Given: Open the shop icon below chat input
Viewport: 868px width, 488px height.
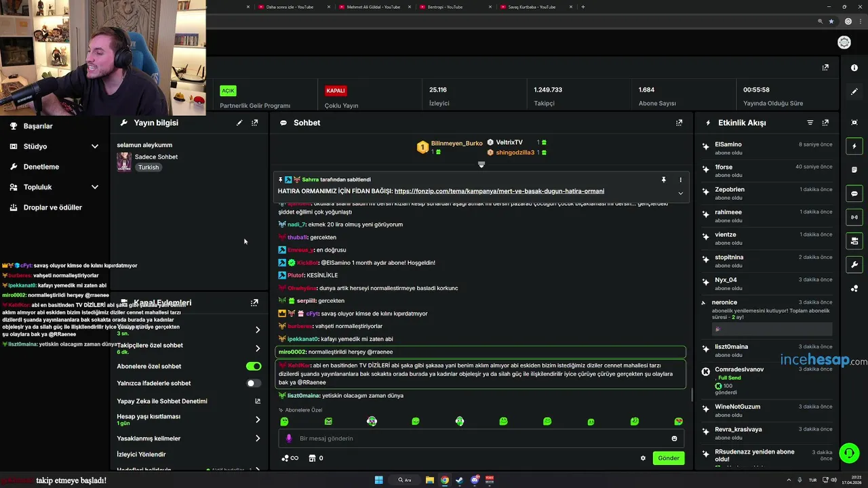Looking at the screenshot, I should click(x=312, y=458).
